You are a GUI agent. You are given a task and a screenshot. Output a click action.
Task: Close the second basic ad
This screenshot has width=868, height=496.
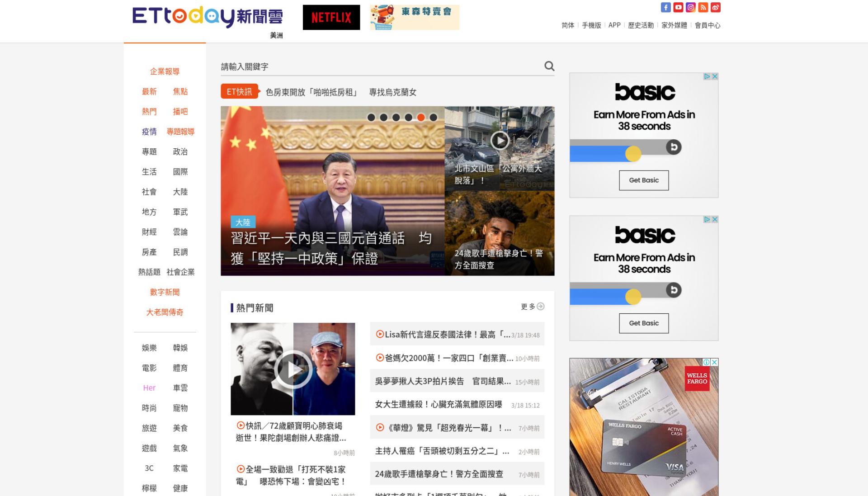pos(715,219)
